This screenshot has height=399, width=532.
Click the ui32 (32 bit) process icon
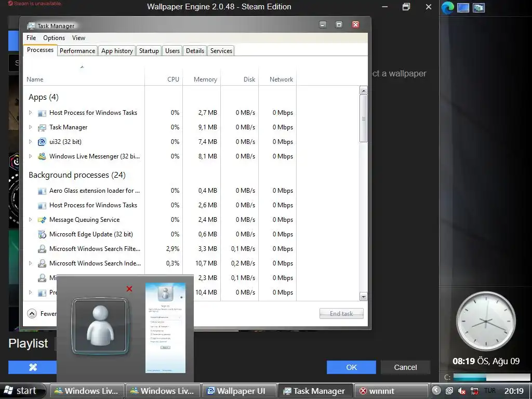tap(42, 142)
